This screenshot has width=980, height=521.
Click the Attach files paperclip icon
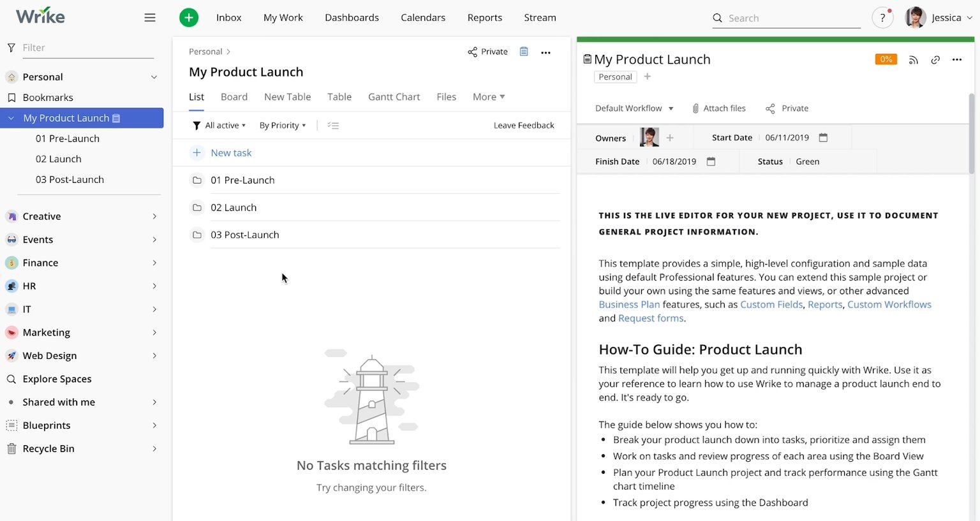(695, 108)
